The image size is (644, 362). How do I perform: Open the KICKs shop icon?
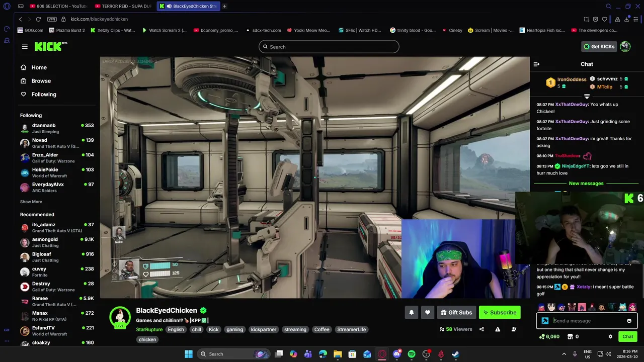pos(571,337)
